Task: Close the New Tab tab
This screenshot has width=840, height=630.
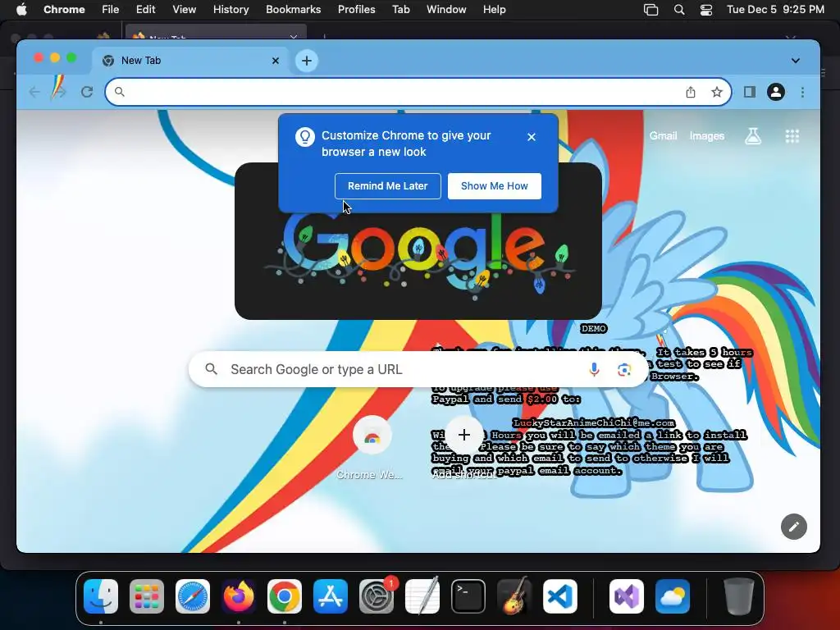Action: click(276, 61)
